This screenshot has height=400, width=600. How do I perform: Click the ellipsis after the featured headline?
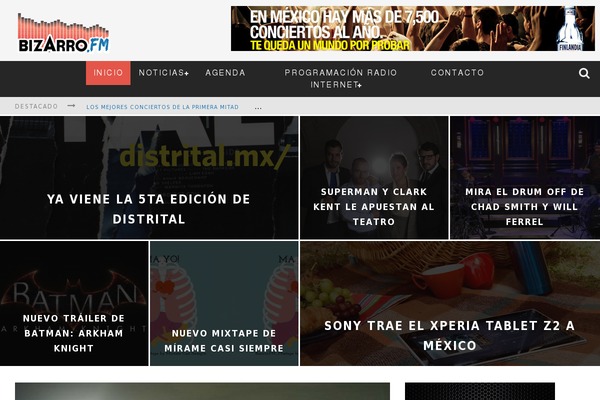pos(258,108)
